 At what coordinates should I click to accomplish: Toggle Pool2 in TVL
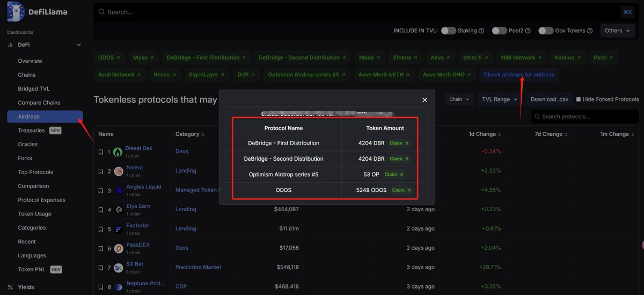point(500,31)
